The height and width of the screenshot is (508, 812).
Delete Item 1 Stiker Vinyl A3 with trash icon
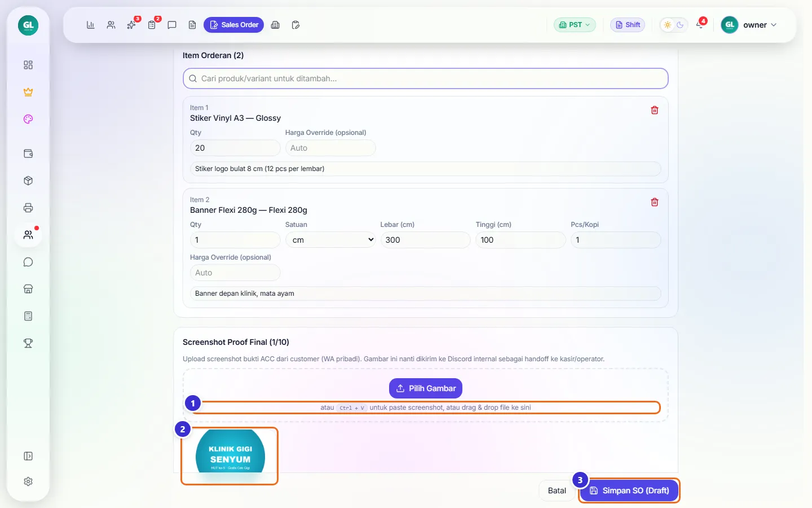(x=655, y=110)
